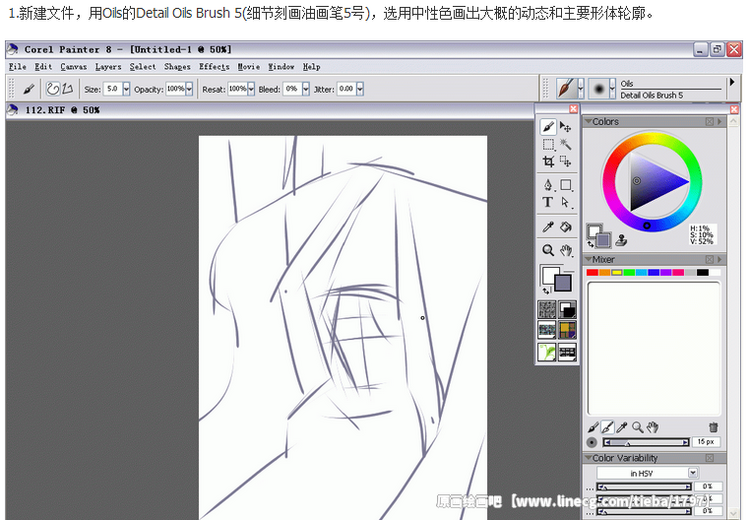This screenshot has width=750, height=520.
Task: Select the Rectangular Shape tool
Action: (x=566, y=185)
